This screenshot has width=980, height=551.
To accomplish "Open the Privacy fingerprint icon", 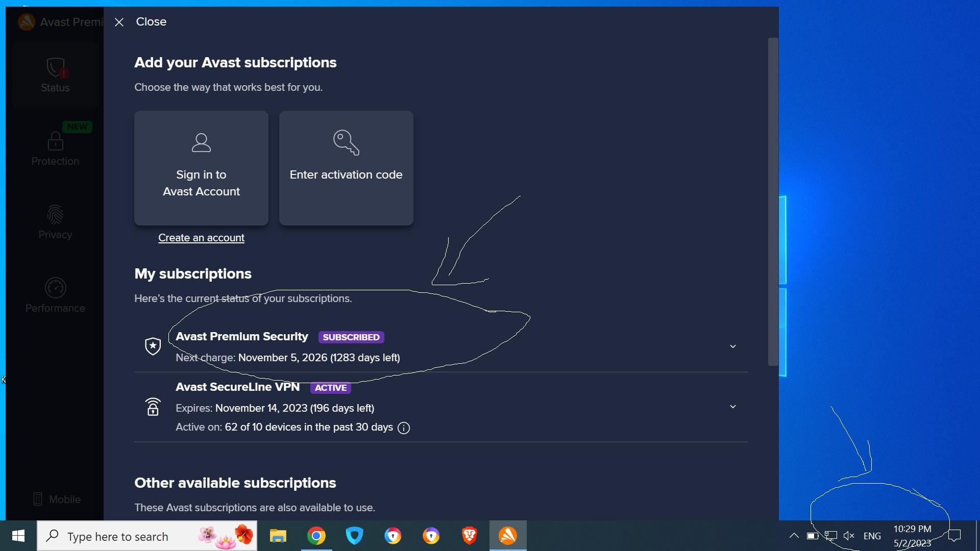I will tap(55, 215).
